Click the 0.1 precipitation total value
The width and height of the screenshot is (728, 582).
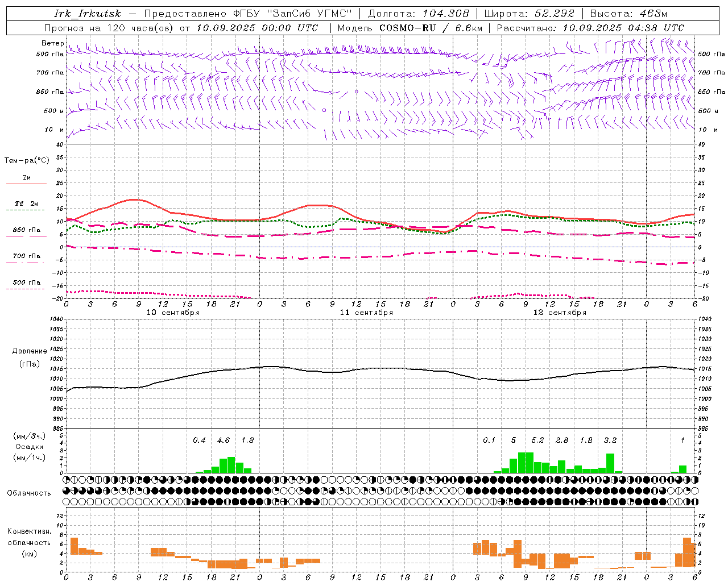click(489, 440)
